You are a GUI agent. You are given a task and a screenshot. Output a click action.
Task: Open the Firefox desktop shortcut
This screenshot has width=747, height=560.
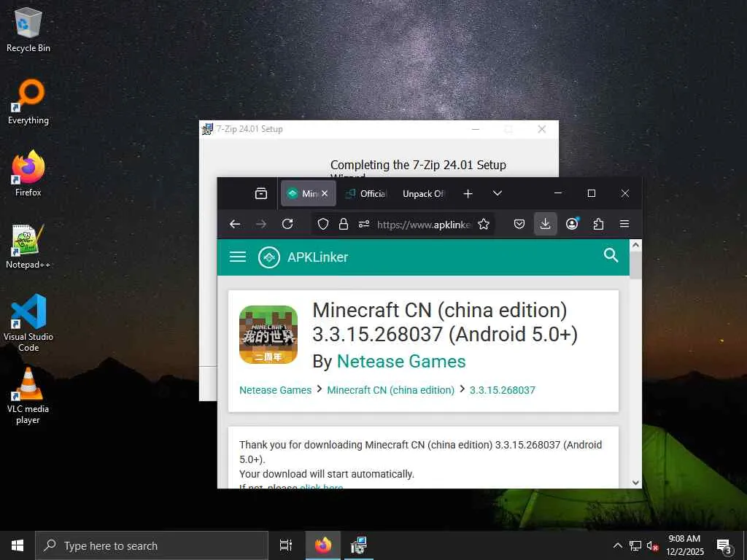[28, 174]
